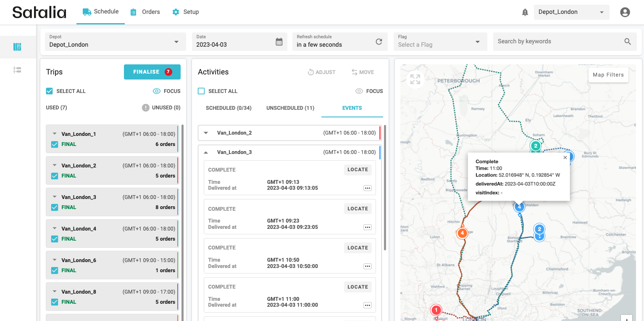Open the Orders menu

[x=145, y=12]
